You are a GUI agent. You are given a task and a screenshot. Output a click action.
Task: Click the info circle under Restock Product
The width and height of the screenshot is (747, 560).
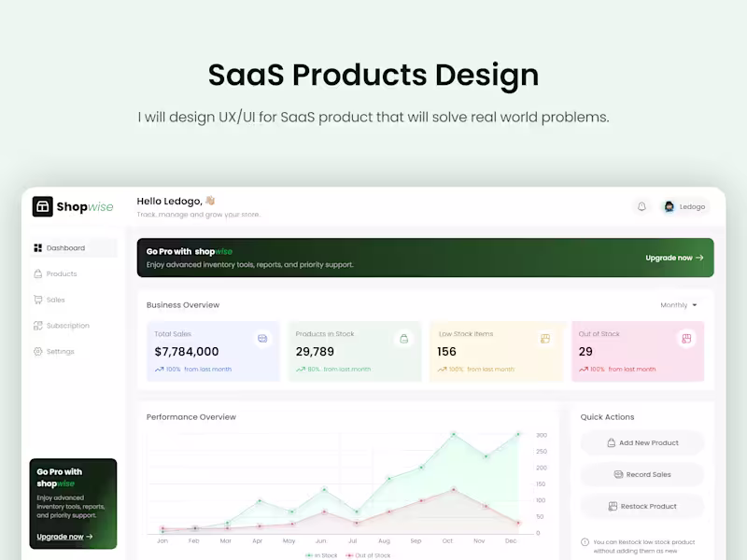tap(584, 541)
